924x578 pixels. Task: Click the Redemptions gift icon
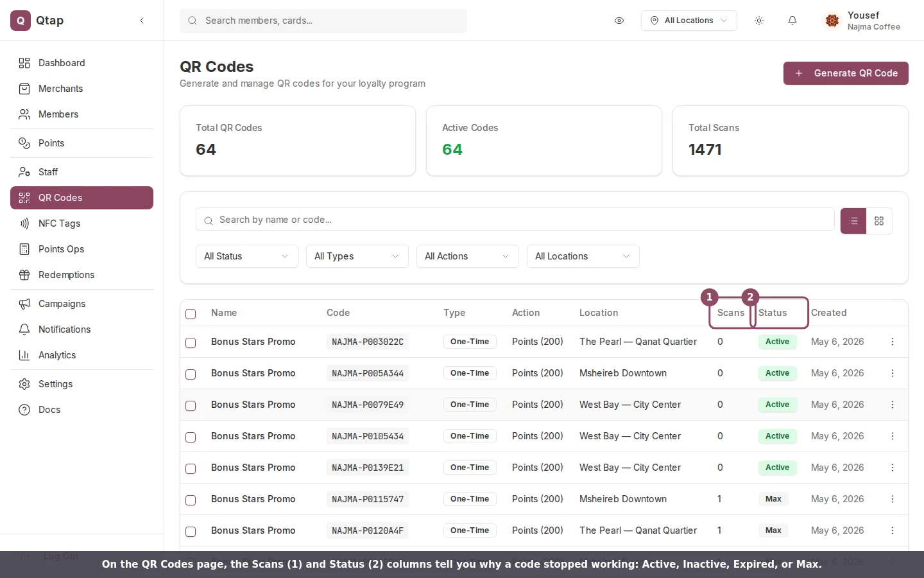pyautogui.click(x=24, y=275)
